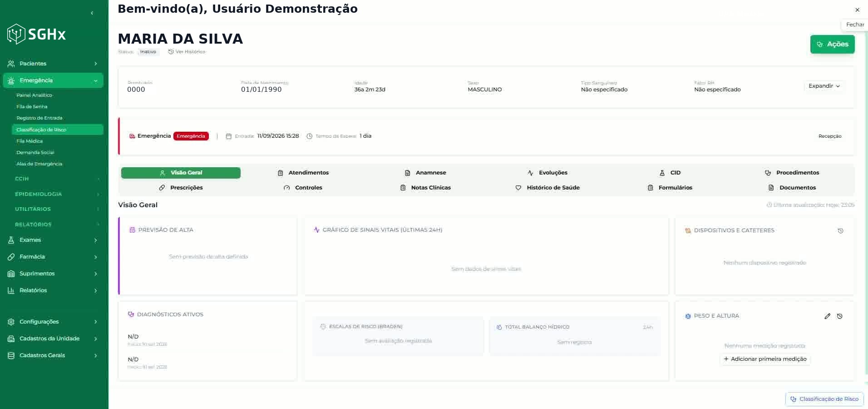The image size is (868, 409).
Task: Open Fila Médica in sidebar
Action: point(57,141)
